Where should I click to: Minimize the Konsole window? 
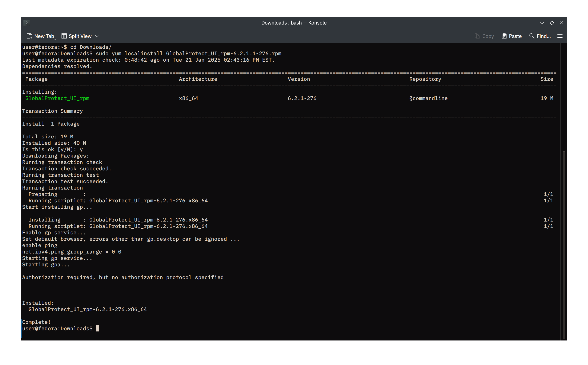coord(542,23)
